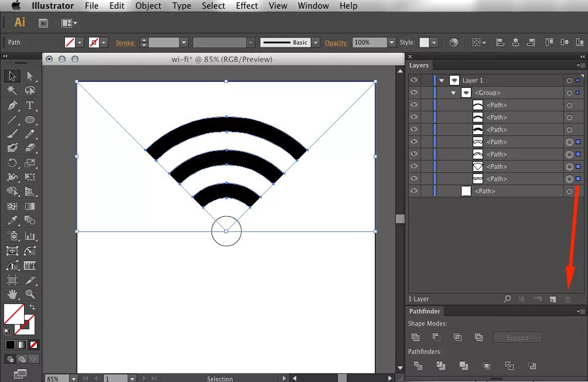Switch to the Pathfinder tab
The height and width of the screenshot is (382, 588).
(x=424, y=311)
